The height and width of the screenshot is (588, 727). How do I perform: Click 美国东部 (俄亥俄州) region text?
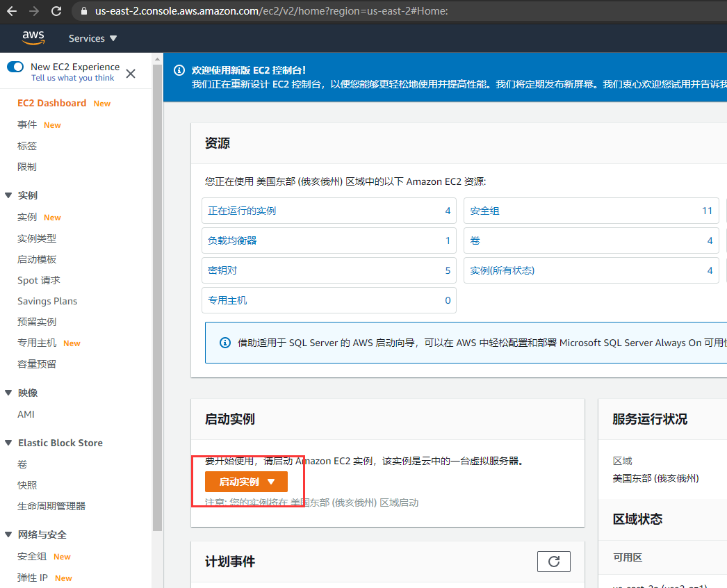tap(655, 478)
